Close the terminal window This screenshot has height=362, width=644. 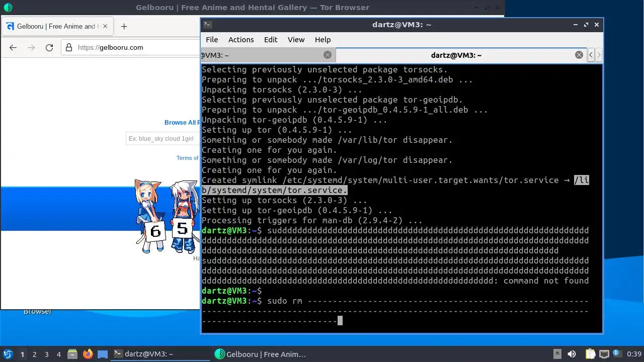(x=597, y=25)
